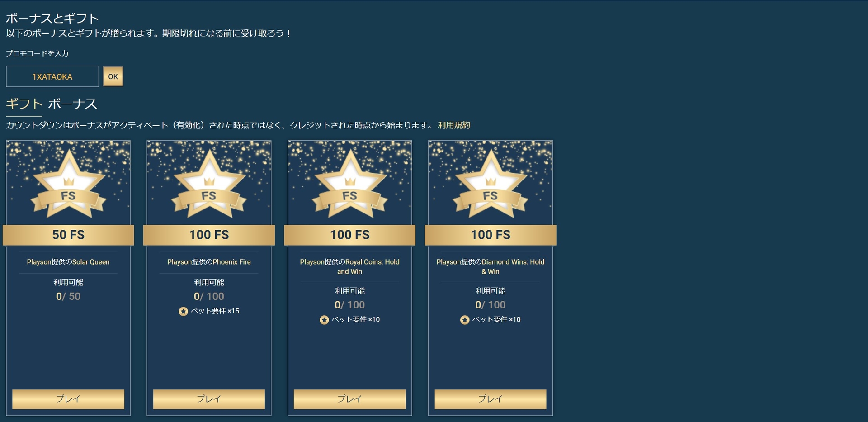Click 0/ 100 counter on Diamond Wins card
This screenshot has height=422, width=868.
click(x=491, y=305)
